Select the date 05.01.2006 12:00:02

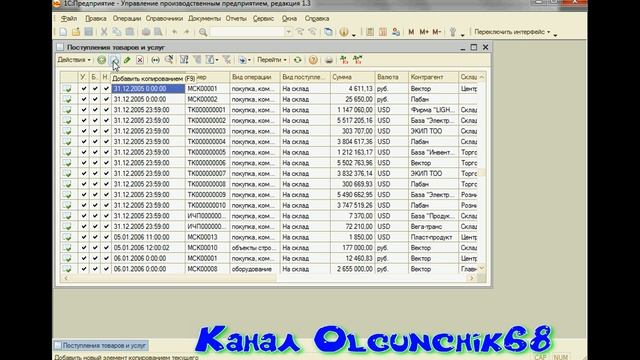(x=149, y=248)
